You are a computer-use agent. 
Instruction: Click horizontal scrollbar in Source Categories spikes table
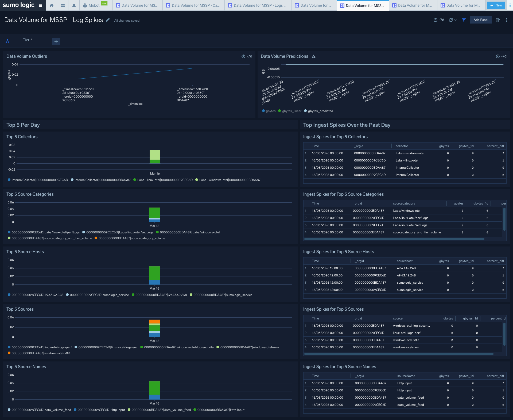[x=394, y=239]
